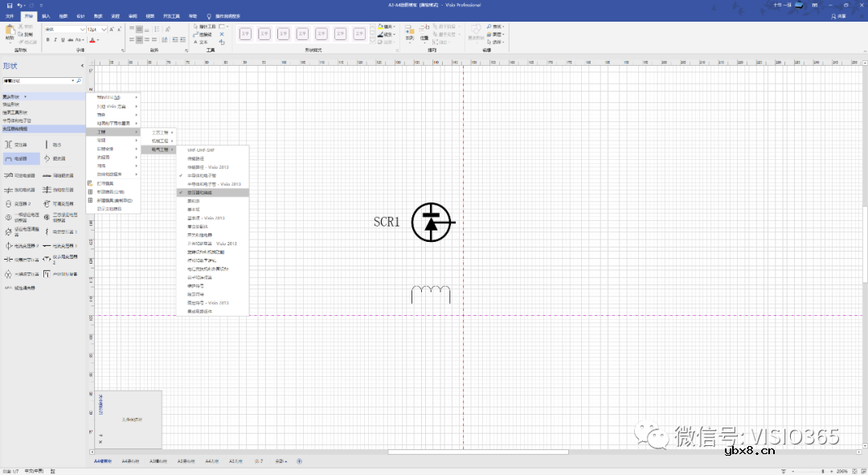
Task: Collapse the Shapes panel with the arrow
Action: [x=80, y=66]
